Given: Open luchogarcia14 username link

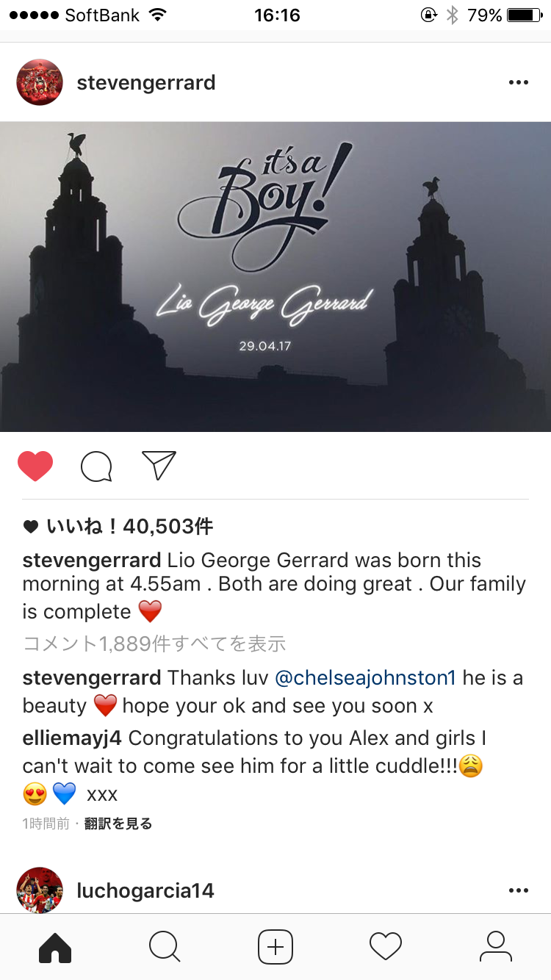Looking at the screenshot, I should (145, 890).
